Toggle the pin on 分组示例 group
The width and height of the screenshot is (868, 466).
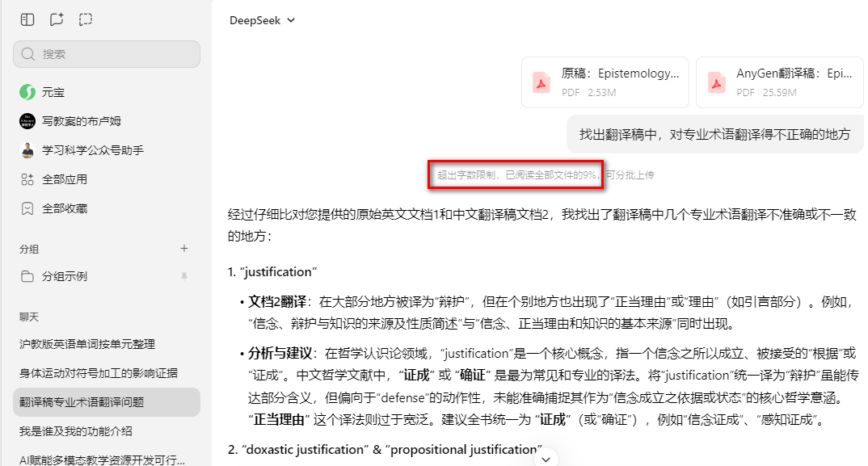tap(184, 277)
